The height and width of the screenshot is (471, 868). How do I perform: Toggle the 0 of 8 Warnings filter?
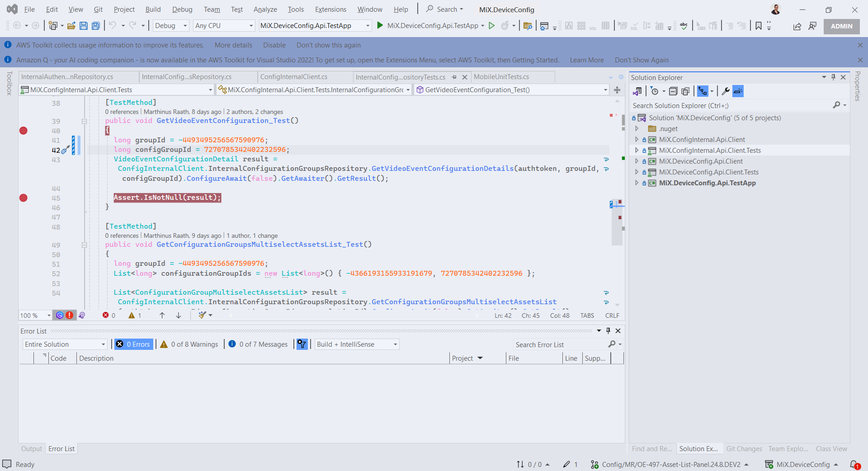pos(189,344)
